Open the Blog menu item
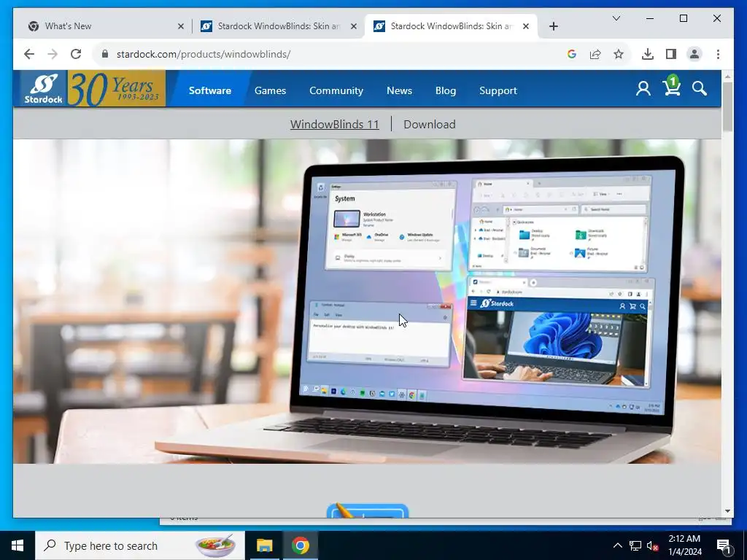Viewport: 747px width, 560px height. (446, 90)
